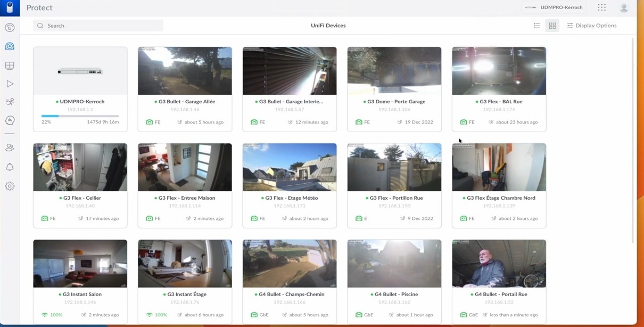Open G4 Bullet - Piscine thumbnail
This screenshot has width=644, height=327.
(394, 264)
